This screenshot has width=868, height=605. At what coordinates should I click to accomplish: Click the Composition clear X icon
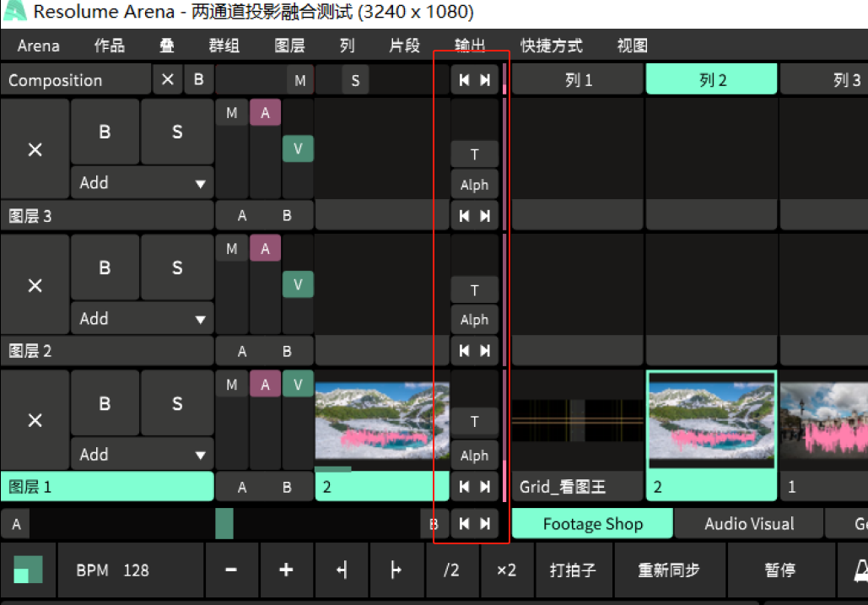click(167, 80)
